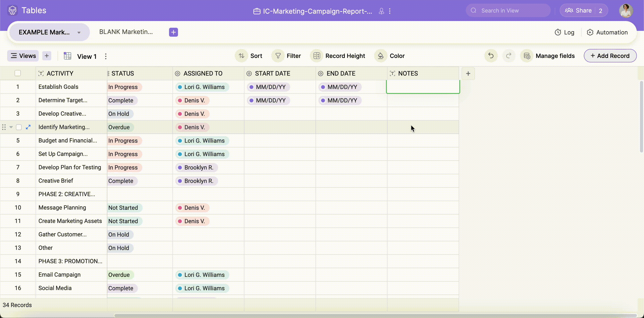
Task: Toggle the select-all header checkbox
Action: 17,73
